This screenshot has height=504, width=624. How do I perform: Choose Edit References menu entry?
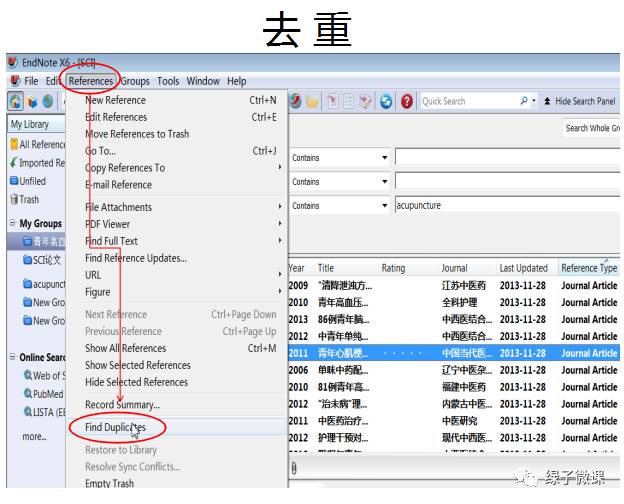[177, 117]
